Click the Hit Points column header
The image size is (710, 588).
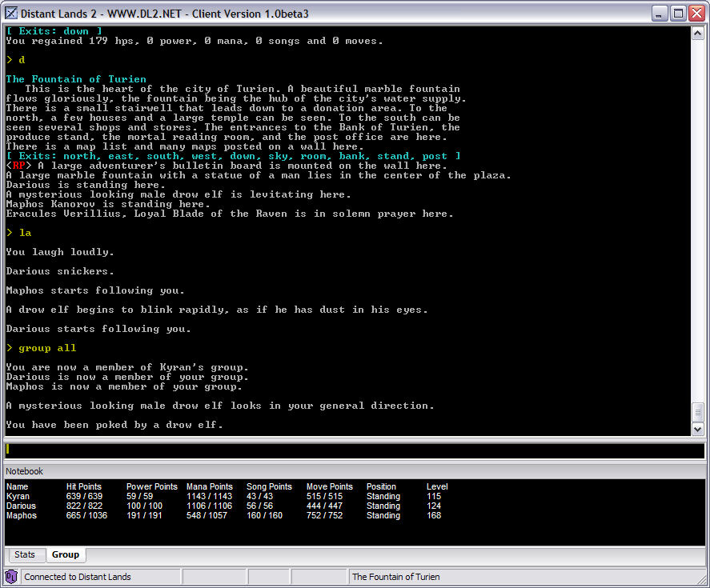point(84,486)
